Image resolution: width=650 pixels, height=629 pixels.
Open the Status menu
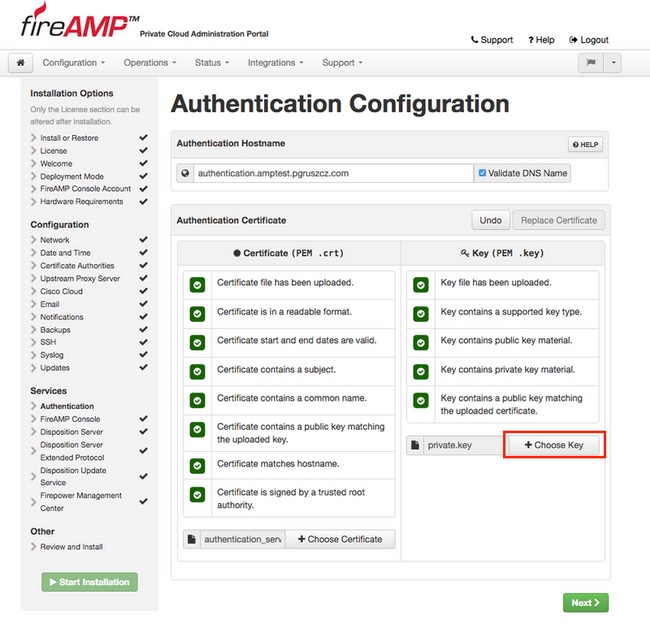pyautogui.click(x=212, y=63)
